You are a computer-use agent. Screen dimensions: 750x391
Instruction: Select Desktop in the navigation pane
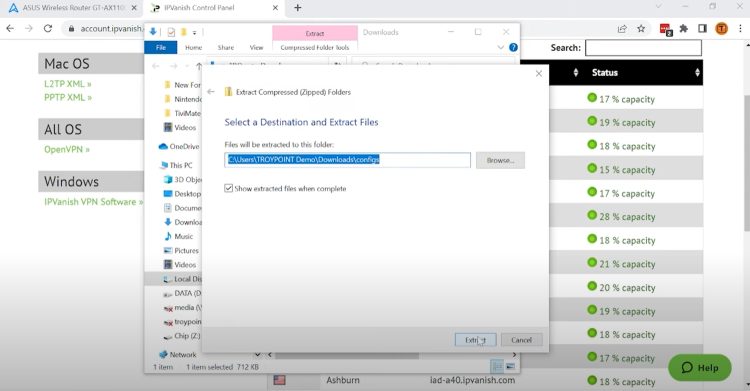182,194
